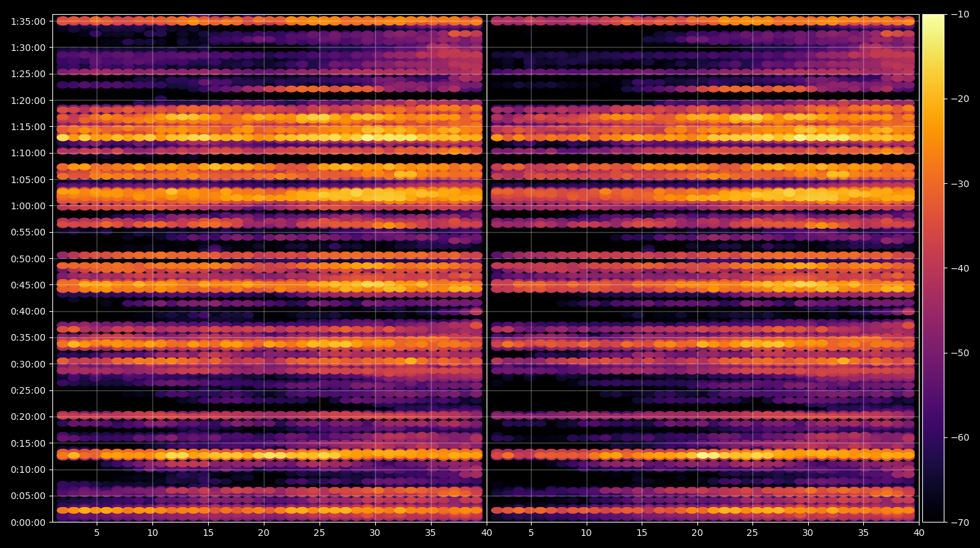
Task: Click the 1:15:00 time axis label
Action: click(28, 127)
